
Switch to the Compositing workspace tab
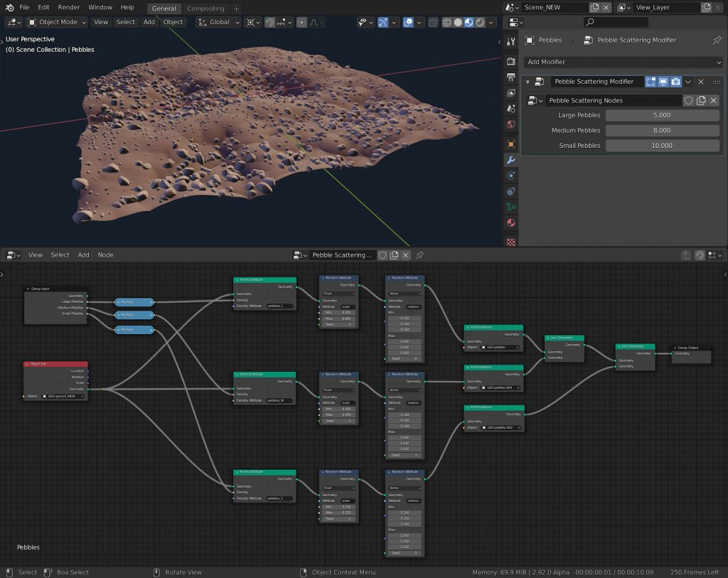205,9
